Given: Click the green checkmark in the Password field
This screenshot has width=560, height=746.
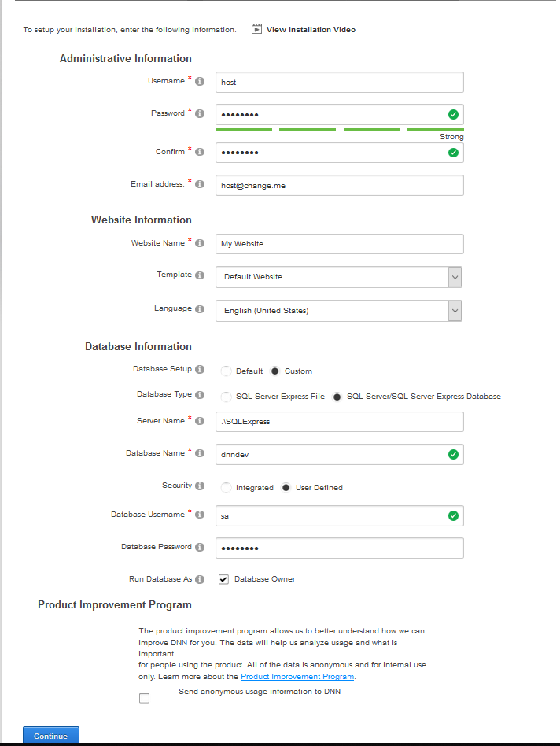Looking at the screenshot, I should click(x=453, y=114).
